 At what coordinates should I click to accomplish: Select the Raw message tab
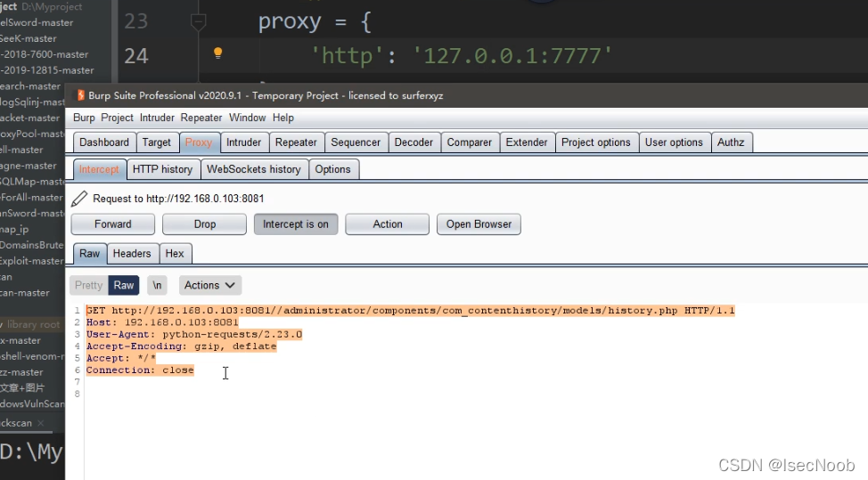90,253
